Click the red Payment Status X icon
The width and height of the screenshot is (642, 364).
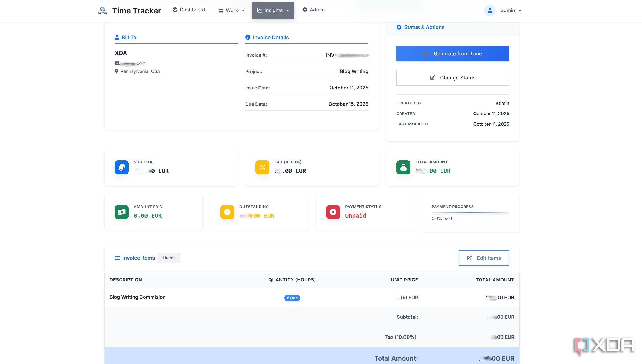pyautogui.click(x=333, y=212)
